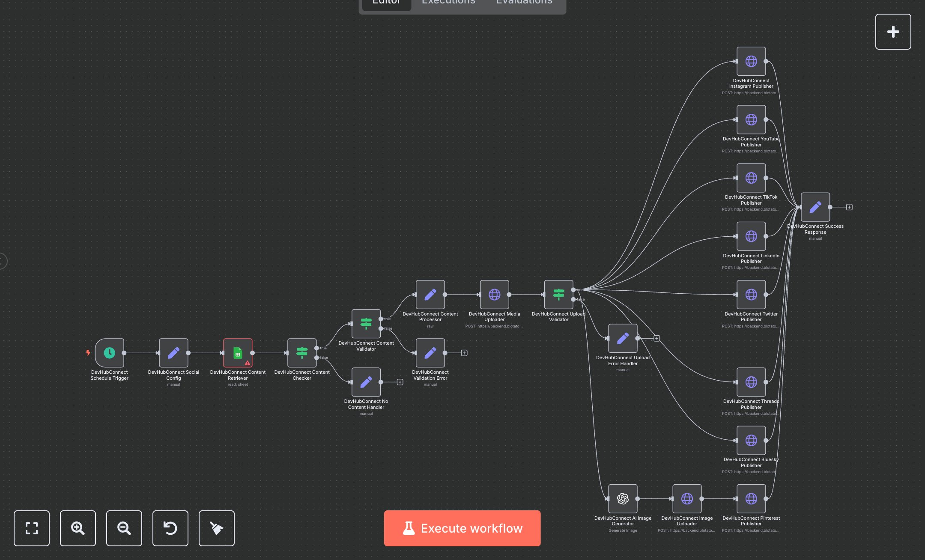Viewport: 925px width, 560px height.
Task: Open the DevHubConnect AI Image Generator node
Action: click(623, 499)
